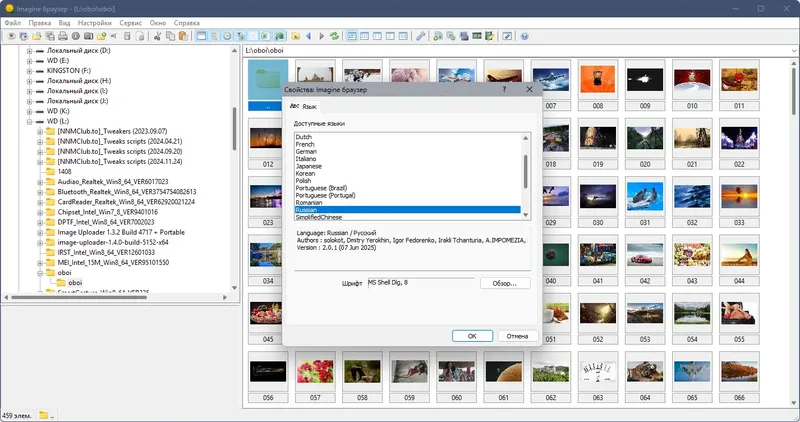Click the blue back arrow icon
The width and height of the screenshot is (800, 422).
coord(309,36)
